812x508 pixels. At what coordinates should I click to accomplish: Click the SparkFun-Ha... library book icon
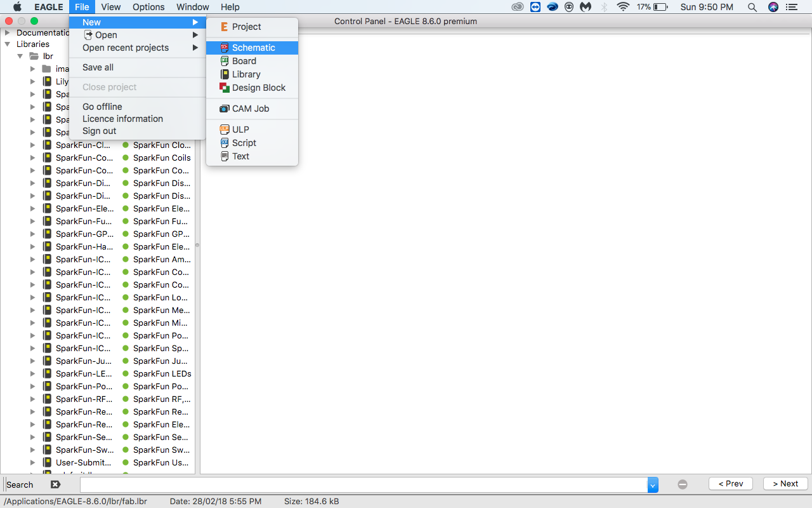[x=47, y=246]
